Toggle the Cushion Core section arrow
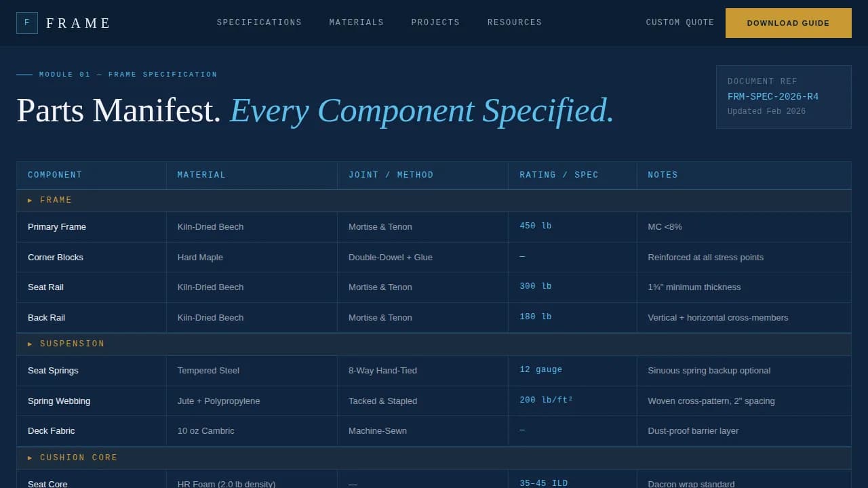This screenshot has width=868, height=488. pyautogui.click(x=30, y=458)
